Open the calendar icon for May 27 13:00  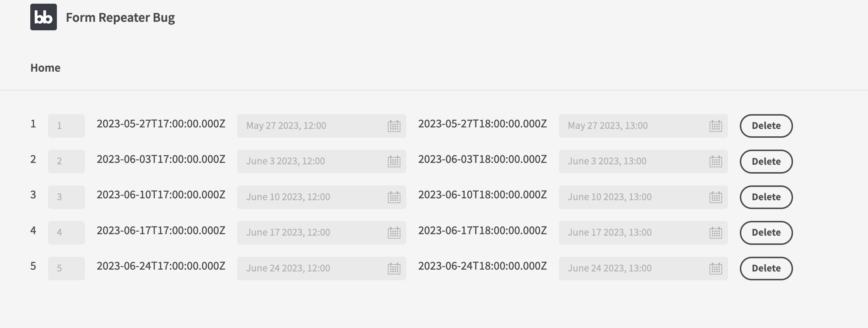coord(716,126)
